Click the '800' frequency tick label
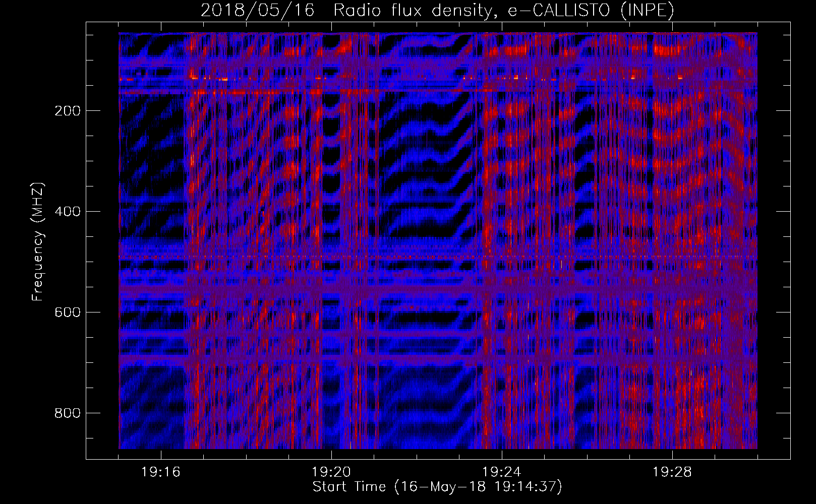816x504 pixels. (68, 413)
